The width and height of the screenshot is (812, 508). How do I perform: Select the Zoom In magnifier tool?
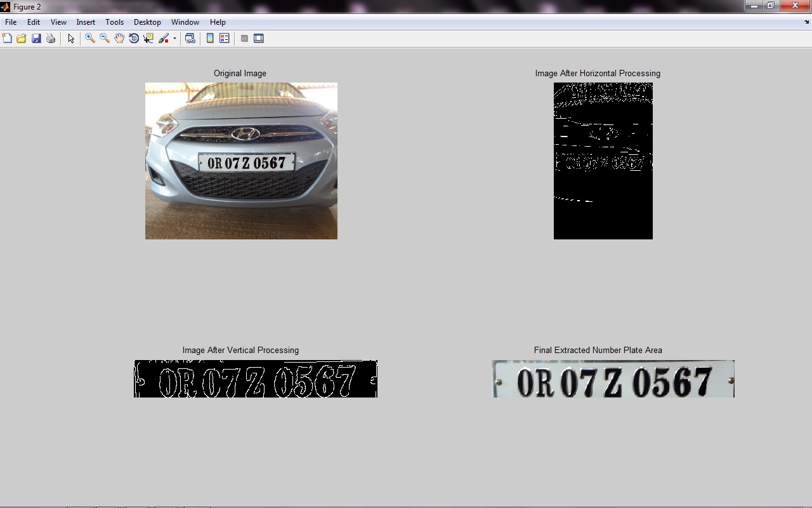90,39
